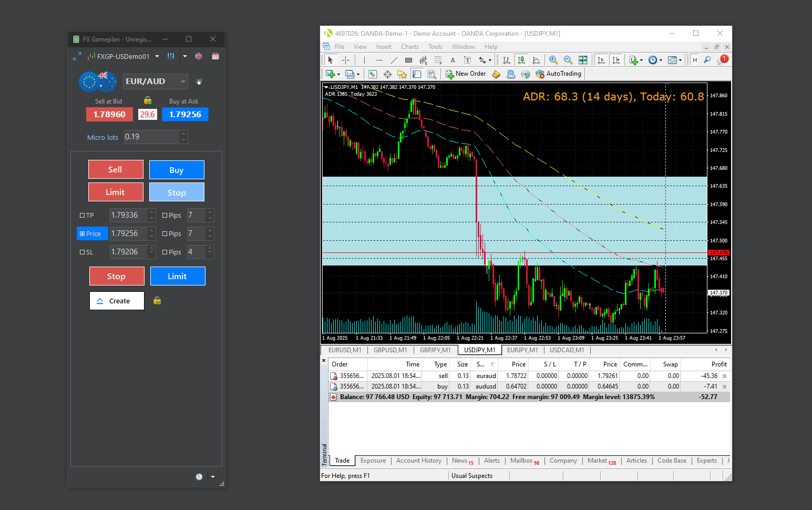
Task: Draw a horizontal line on chart
Action: click(x=379, y=60)
